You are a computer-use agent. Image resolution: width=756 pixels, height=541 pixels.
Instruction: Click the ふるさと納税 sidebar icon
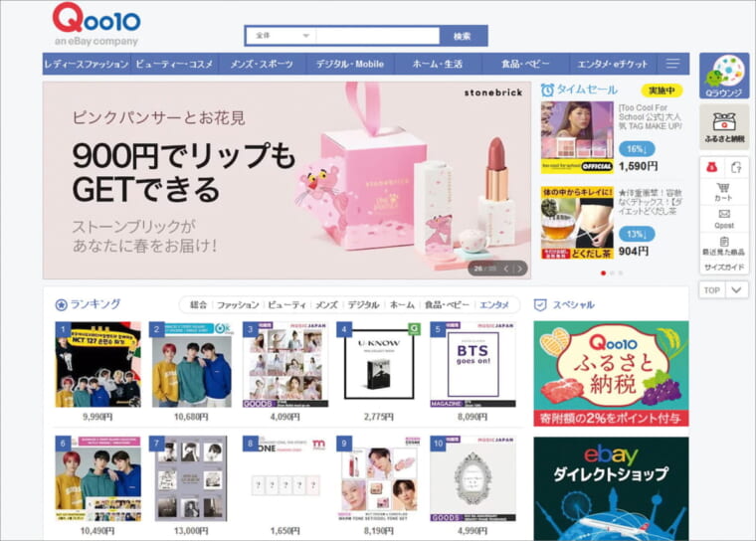(724, 127)
